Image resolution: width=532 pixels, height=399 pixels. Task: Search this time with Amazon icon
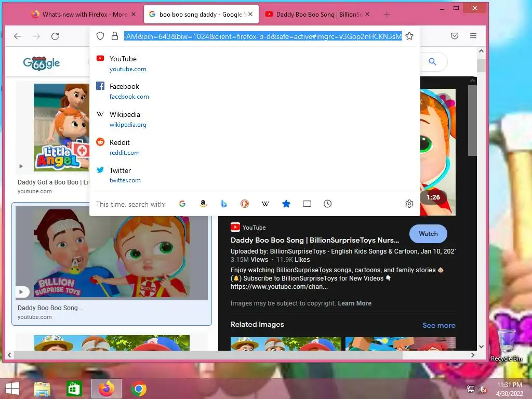(203, 204)
